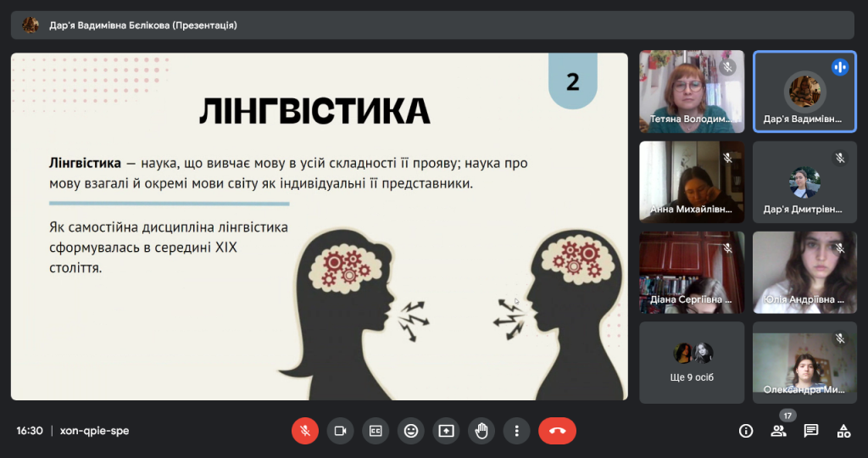
Task: Open the chat with everyone panel
Action: coord(811,431)
